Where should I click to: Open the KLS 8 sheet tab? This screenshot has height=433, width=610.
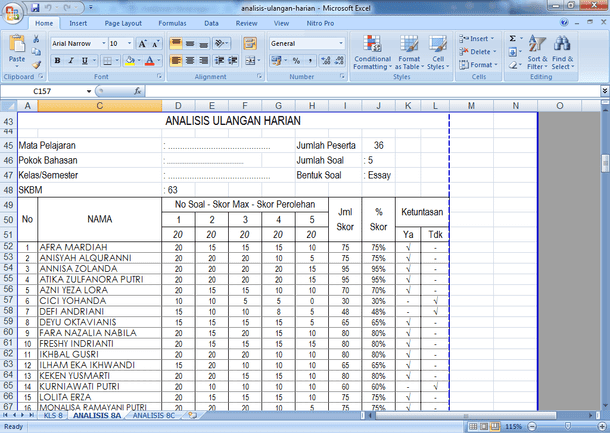pyautogui.click(x=53, y=415)
